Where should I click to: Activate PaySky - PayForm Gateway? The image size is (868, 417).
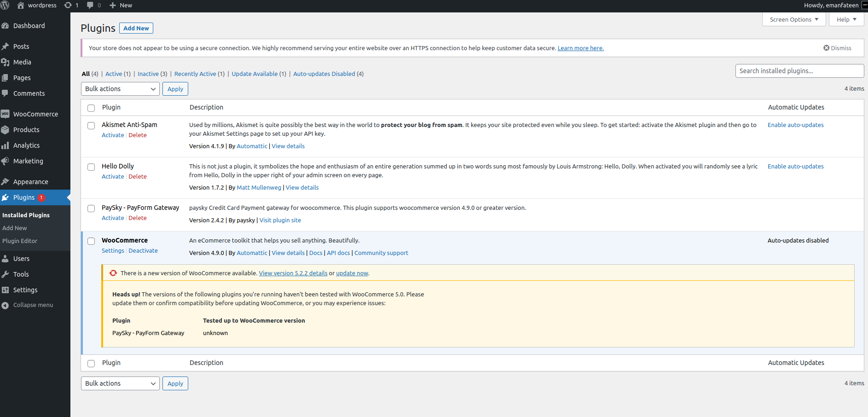coord(113,218)
